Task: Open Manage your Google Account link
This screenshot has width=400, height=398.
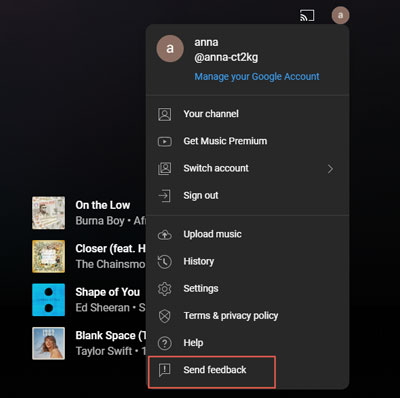Action: point(257,77)
